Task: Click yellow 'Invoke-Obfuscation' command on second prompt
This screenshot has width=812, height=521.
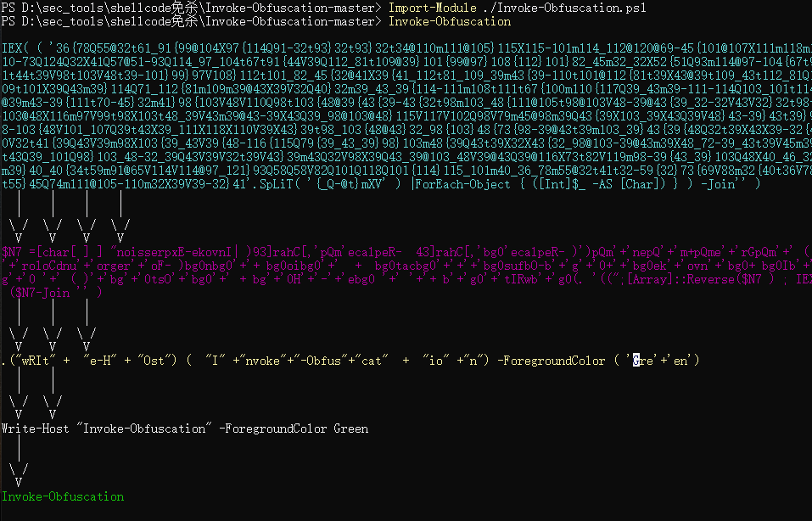Action: [x=450, y=21]
